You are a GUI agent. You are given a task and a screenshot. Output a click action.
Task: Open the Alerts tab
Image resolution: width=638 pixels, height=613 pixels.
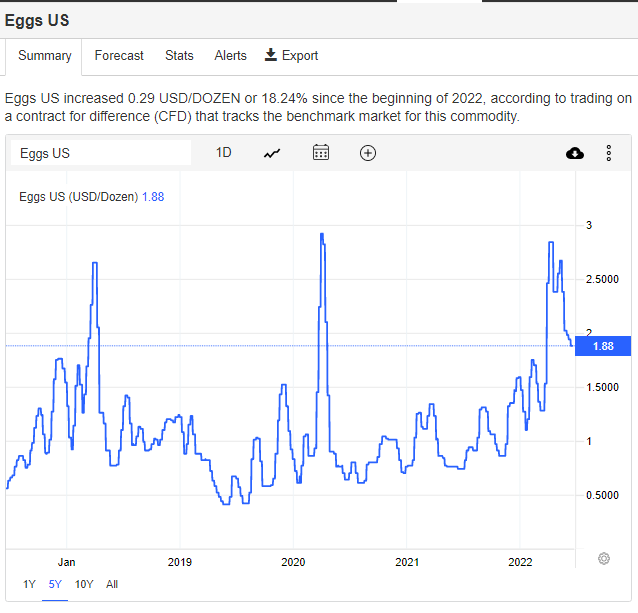(230, 56)
